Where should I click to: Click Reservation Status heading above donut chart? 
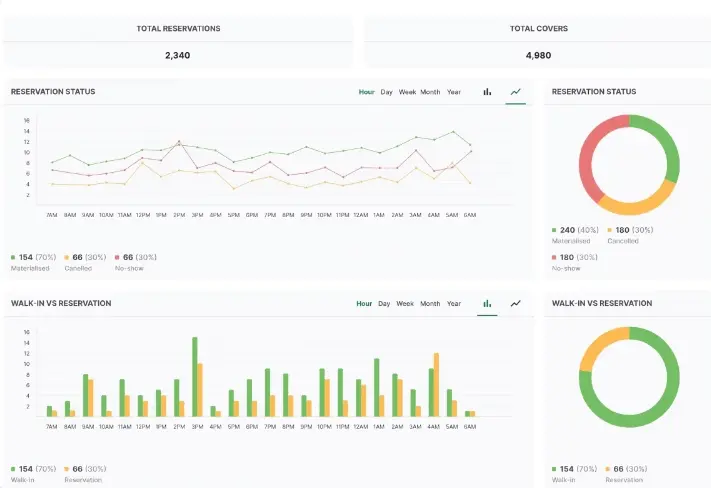[x=594, y=92]
